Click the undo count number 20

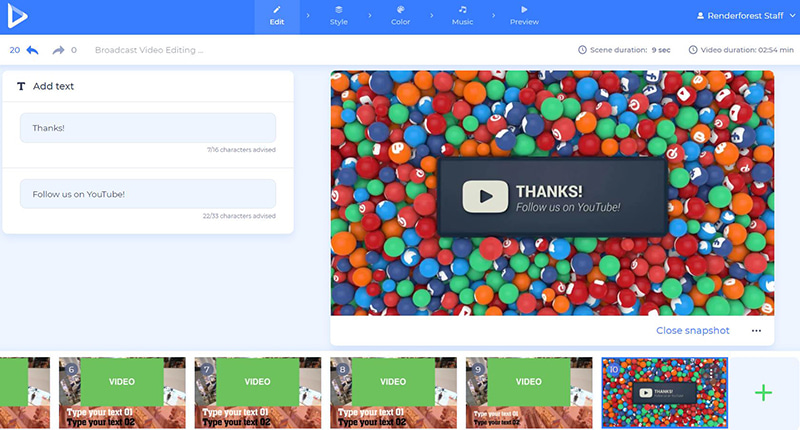(15, 50)
